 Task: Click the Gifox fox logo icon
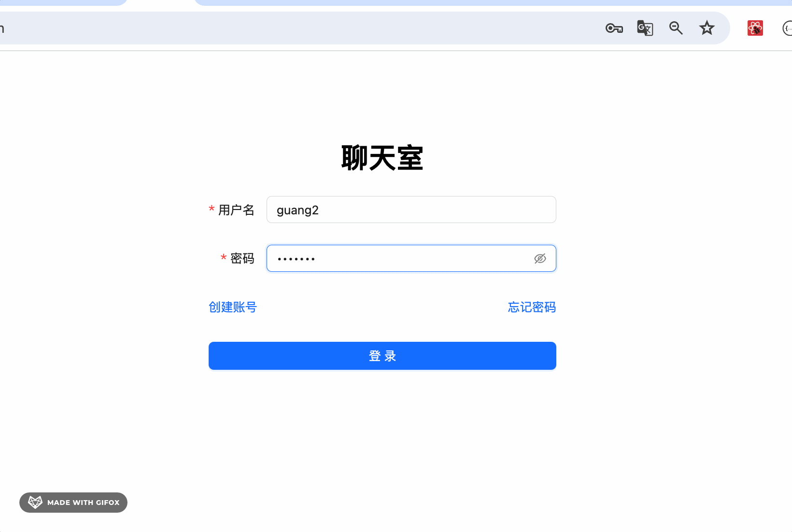click(35, 502)
